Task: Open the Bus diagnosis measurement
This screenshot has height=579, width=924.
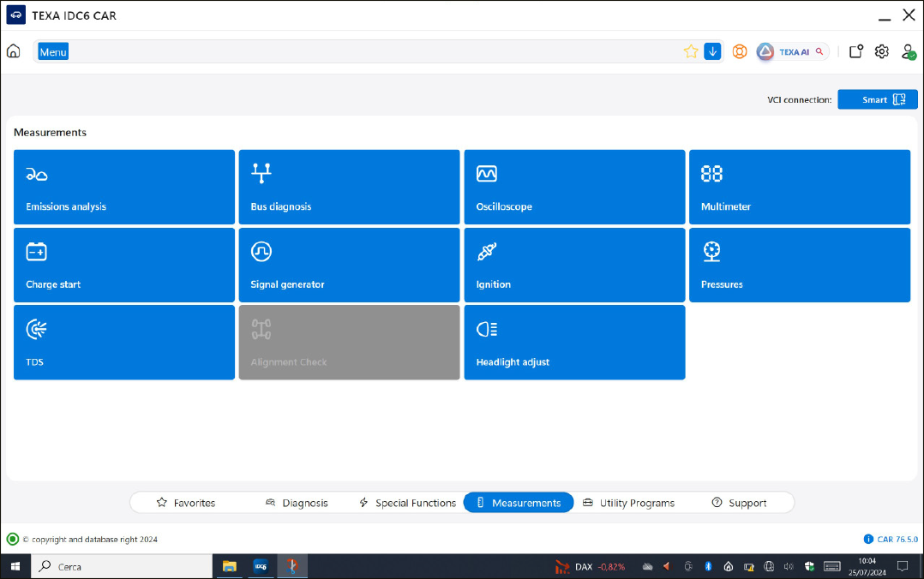Action: [x=349, y=187]
